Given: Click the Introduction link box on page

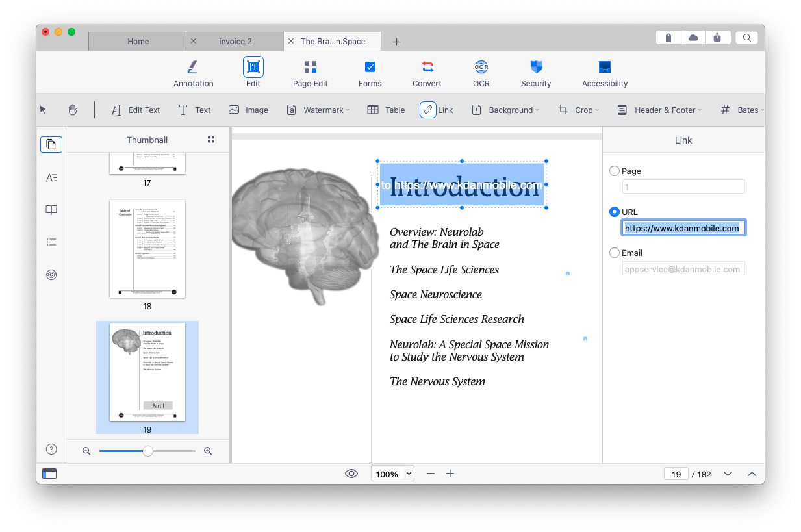Looking at the screenshot, I should click(x=462, y=184).
